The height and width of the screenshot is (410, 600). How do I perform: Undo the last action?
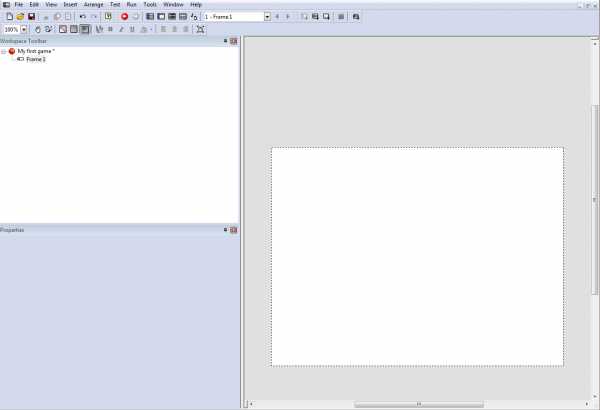coord(82,16)
